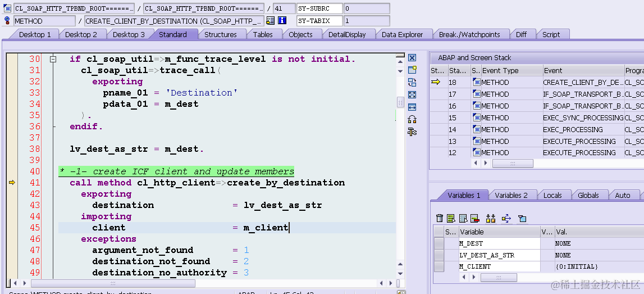Click the headphones services icon
The image size is (644, 294).
[412, 119]
